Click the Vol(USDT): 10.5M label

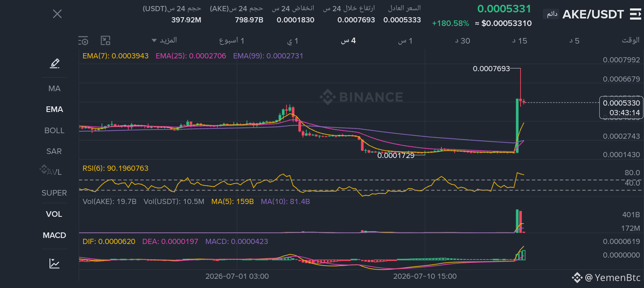pos(174,202)
